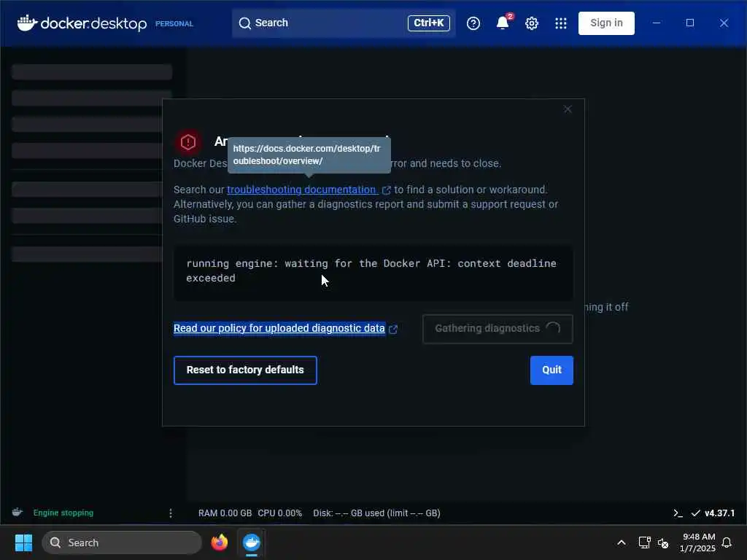This screenshot has width=747, height=560.
Task: Open the extensions grid icon
Action: click(561, 23)
